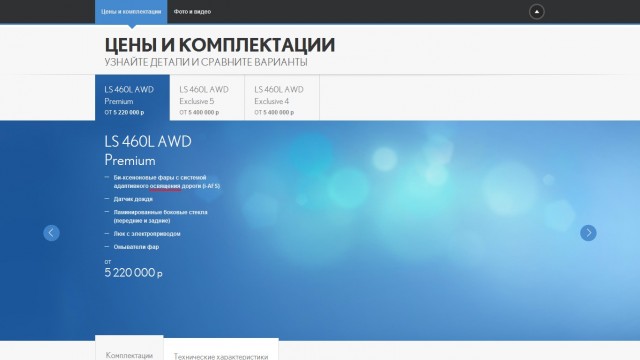Viewport: 640px width, 360px height.
Task: Select the LS 460L AWD Premium tab
Action: (x=132, y=98)
